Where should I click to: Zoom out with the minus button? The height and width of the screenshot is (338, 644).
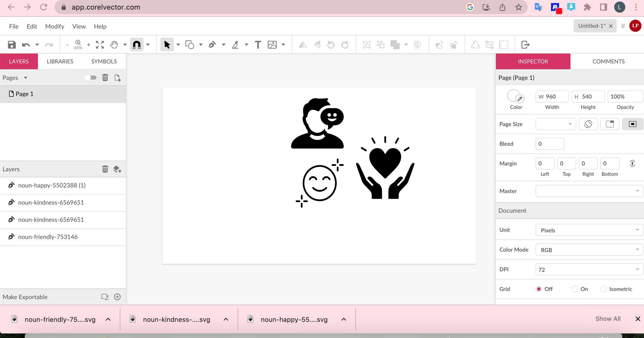click(x=67, y=45)
